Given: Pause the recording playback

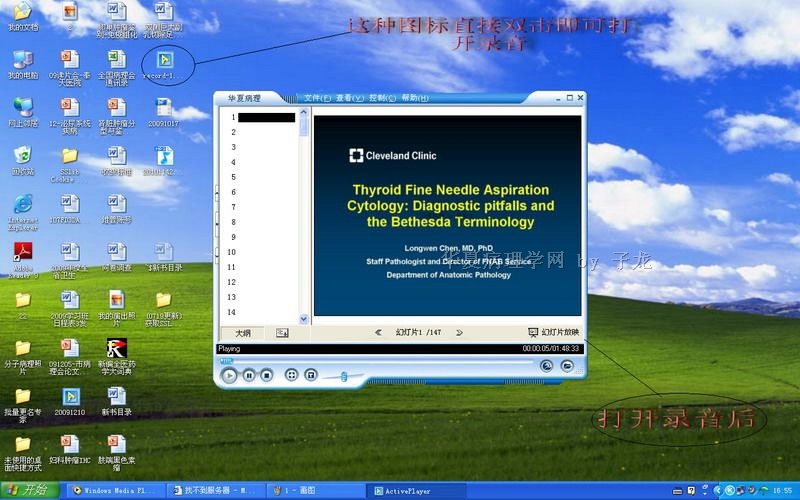Looking at the screenshot, I should [x=249, y=376].
